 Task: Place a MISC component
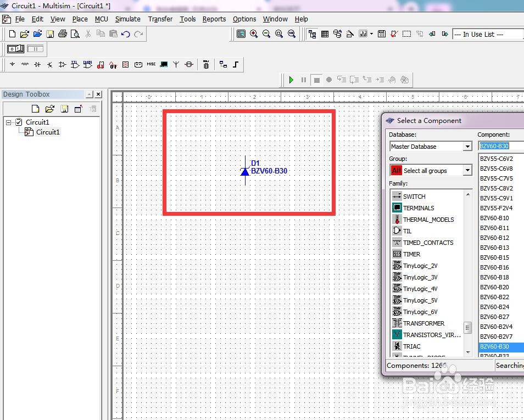151,64
